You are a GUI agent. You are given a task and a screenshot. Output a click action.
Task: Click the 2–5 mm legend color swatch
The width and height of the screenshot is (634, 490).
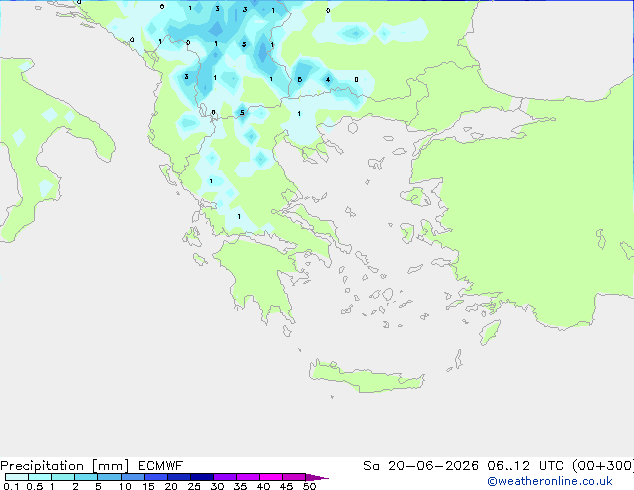[86, 477]
